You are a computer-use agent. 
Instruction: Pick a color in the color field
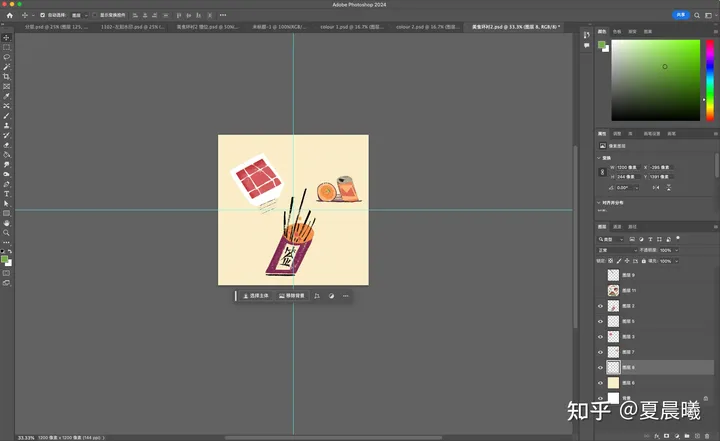pyautogui.click(x=655, y=80)
